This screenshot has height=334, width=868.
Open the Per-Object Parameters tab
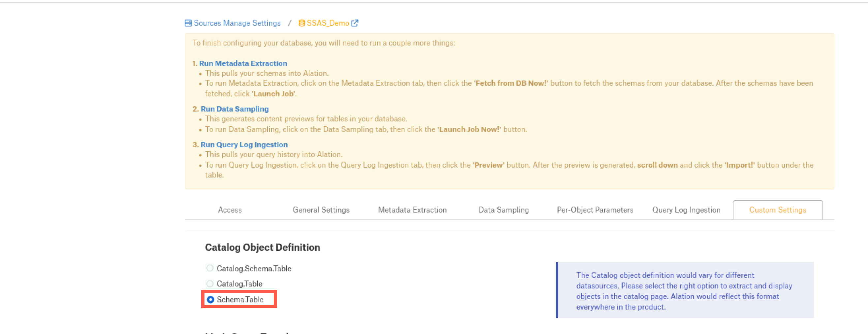point(595,210)
